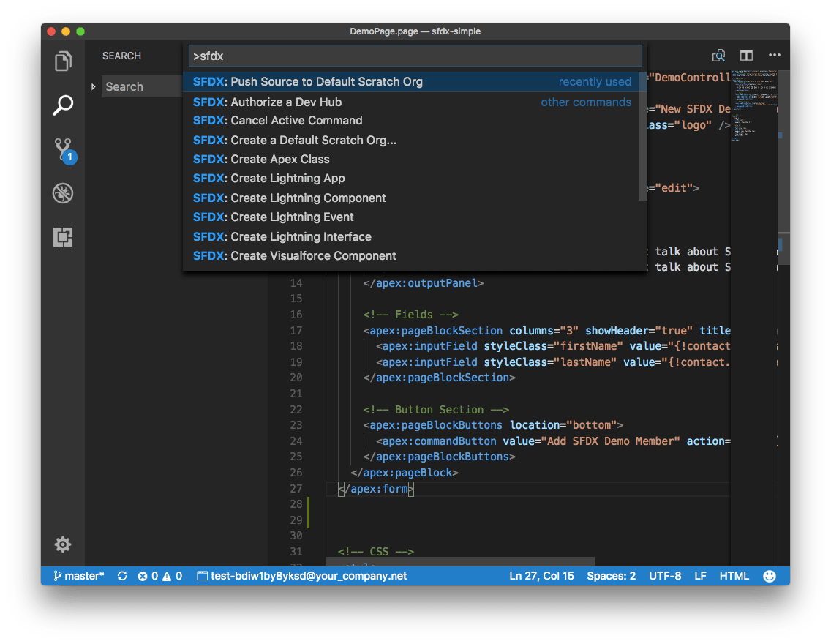Image resolution: width=831 pixels, height=644 pixels.
Task: Click the Button Section comment on line 22
Action: [x=436, y=409]
